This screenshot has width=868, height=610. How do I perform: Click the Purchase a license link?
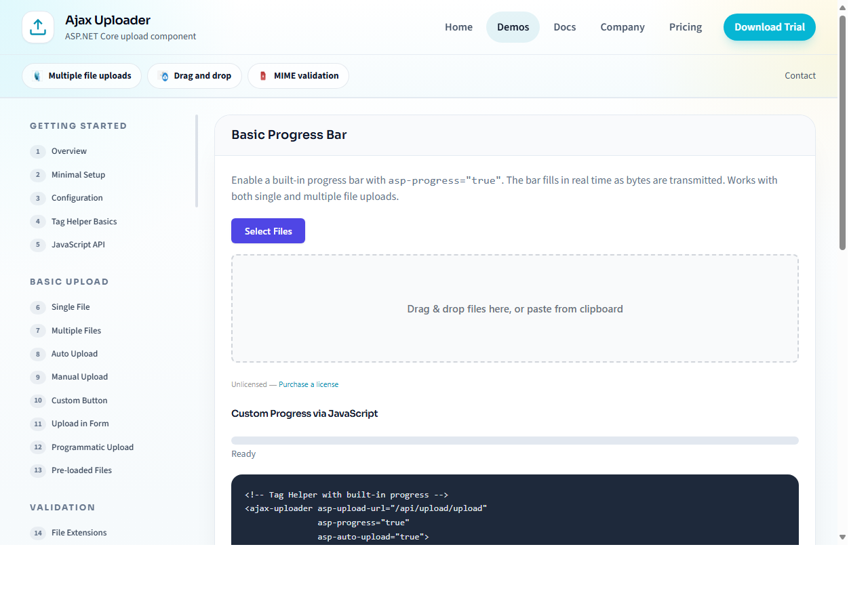(309, 384)
